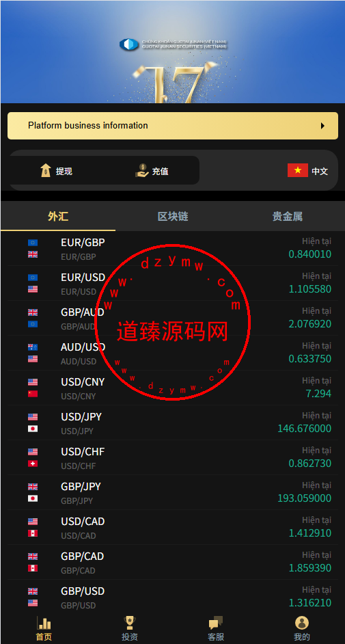This screenshot has height=644, width=345.
Task: Click the Vietnam flag language icon
Action: tap(297, 170)
